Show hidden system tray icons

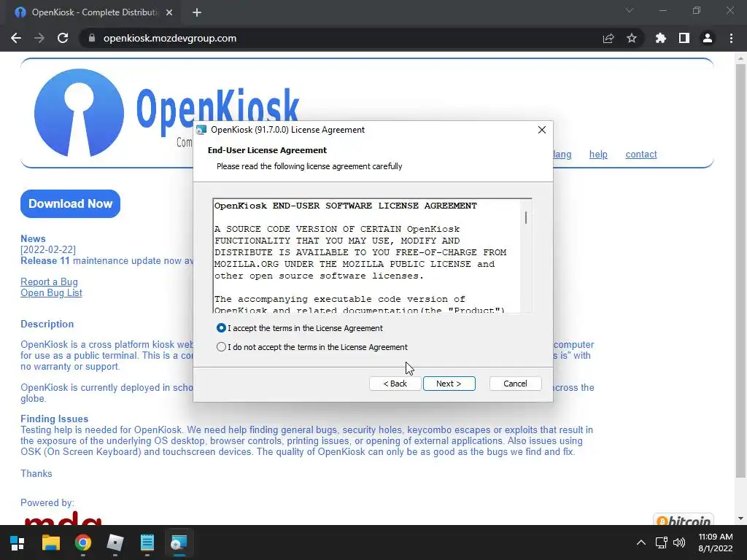[x=641, y=542]
